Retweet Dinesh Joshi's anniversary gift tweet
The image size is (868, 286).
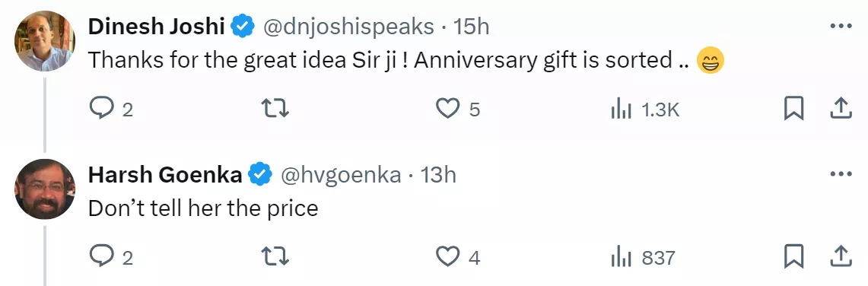click(275, 109)
